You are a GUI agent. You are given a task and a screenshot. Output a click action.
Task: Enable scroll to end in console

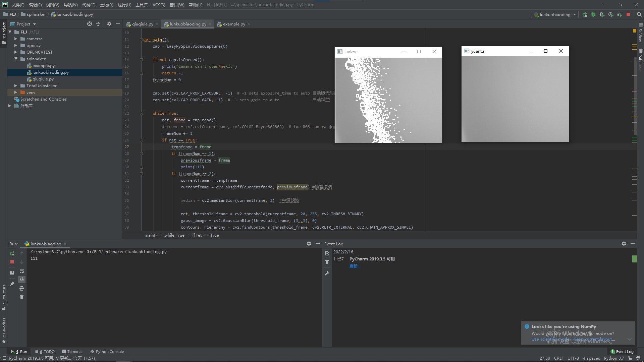coord(22,279)
